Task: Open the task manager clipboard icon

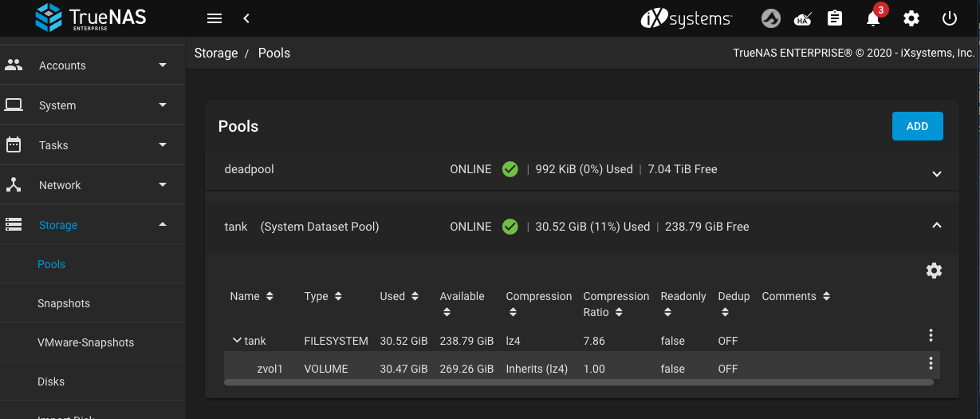Action: click(x=835, y=18)
